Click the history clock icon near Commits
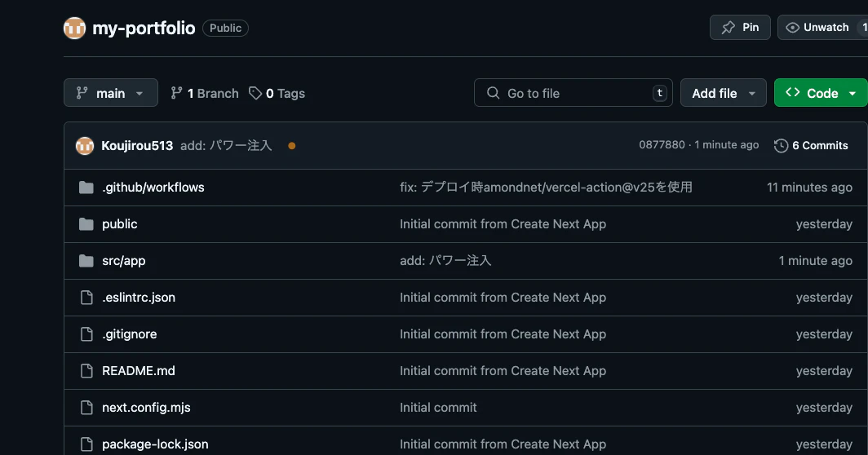Viewport: 868px width, 455px height. click(781, 146)
